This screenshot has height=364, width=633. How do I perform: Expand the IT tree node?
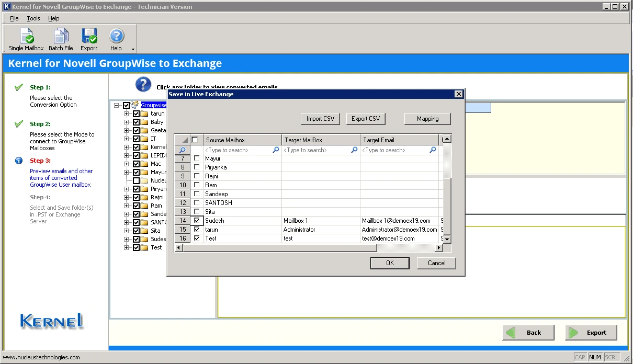(126, 139)
